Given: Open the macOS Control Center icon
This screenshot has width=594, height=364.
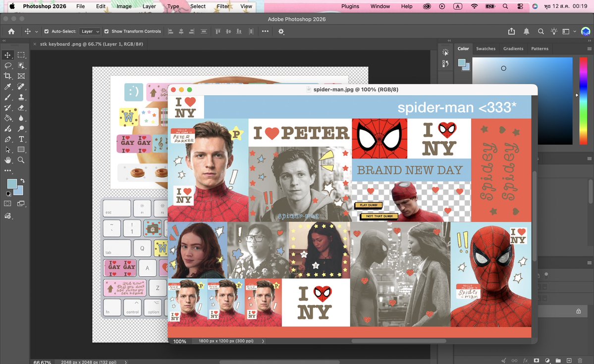Looking at the screenshot, I should 520,6.
